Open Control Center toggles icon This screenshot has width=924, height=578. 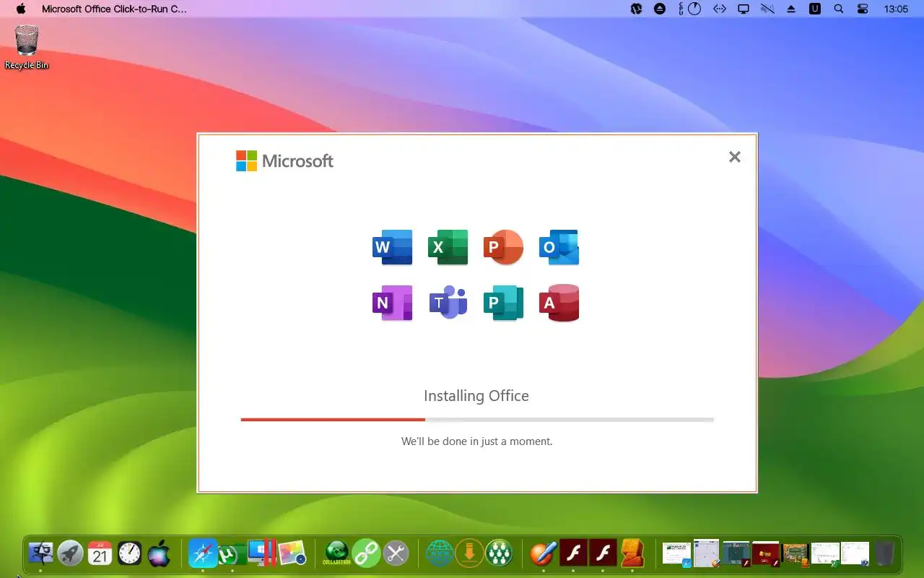tap(863, 9)
